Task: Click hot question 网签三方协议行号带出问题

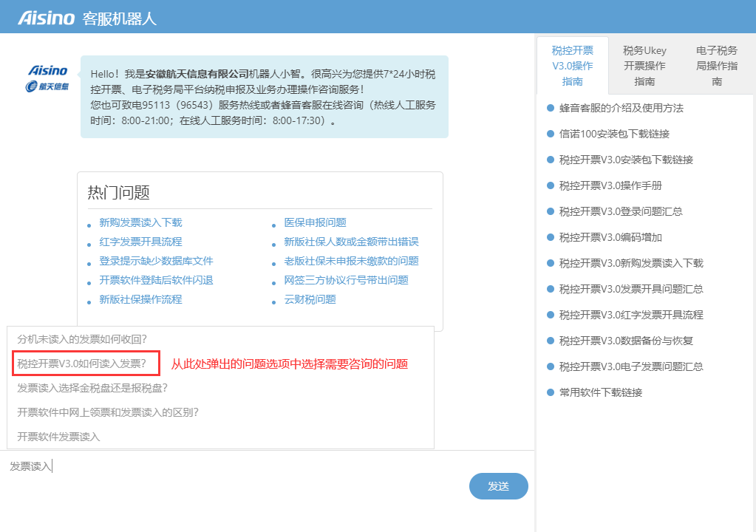Action: click(346, 281)
